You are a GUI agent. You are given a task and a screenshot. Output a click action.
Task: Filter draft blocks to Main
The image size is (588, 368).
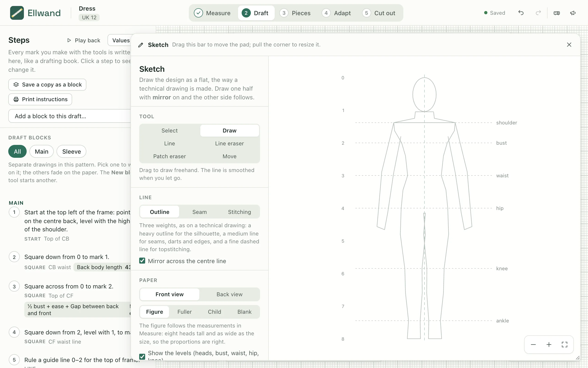click(x=42, y=151)
